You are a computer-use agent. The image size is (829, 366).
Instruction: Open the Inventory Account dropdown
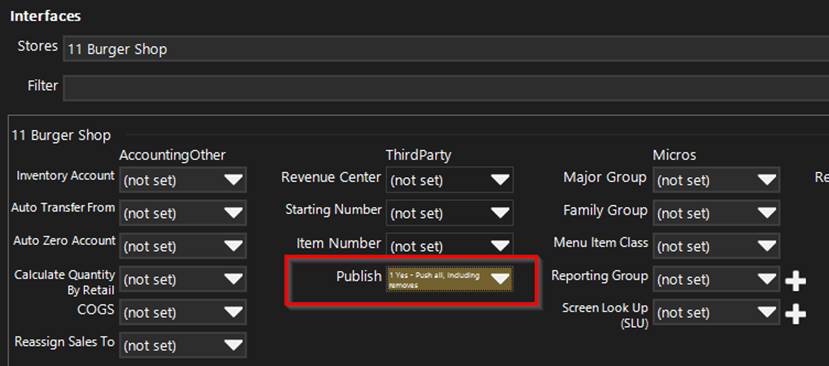(183, 180)
